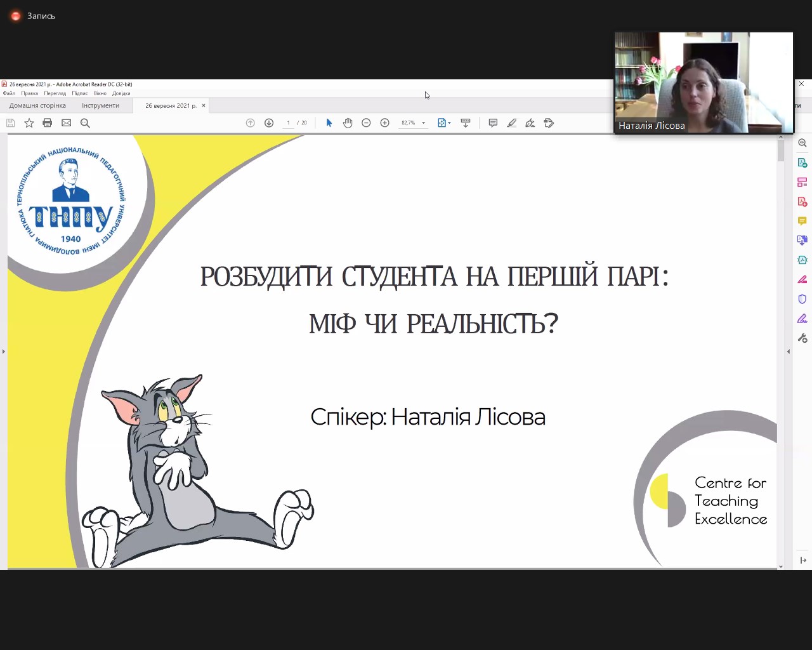Image resolution: width=812 pixels, height=650 pixels.
Task: Expand the left navigation pane
Action: [3, 351]
